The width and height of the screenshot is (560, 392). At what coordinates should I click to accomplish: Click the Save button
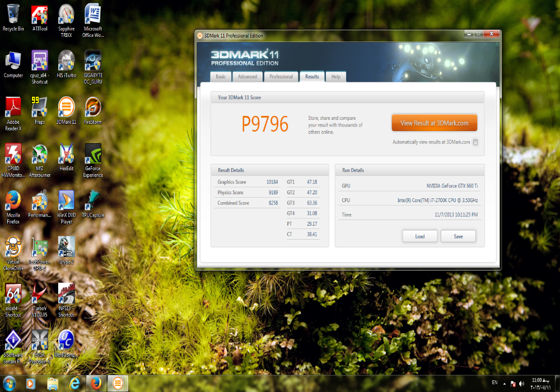[x=458, y=236]
